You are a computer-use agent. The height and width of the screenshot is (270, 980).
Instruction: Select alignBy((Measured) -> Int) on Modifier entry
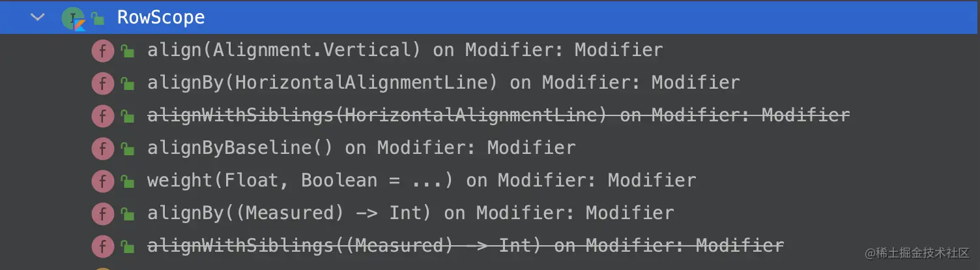411,213
